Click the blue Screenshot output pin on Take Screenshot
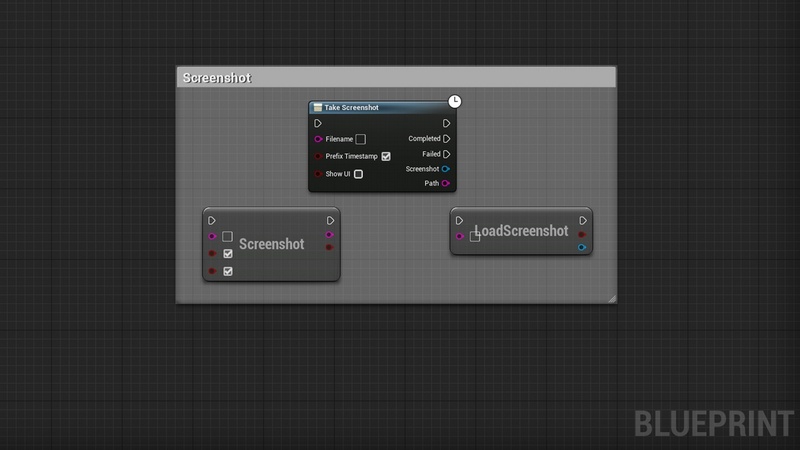This screenshot has height=450, width=800. pyautogui.click(x=446, y=169)
